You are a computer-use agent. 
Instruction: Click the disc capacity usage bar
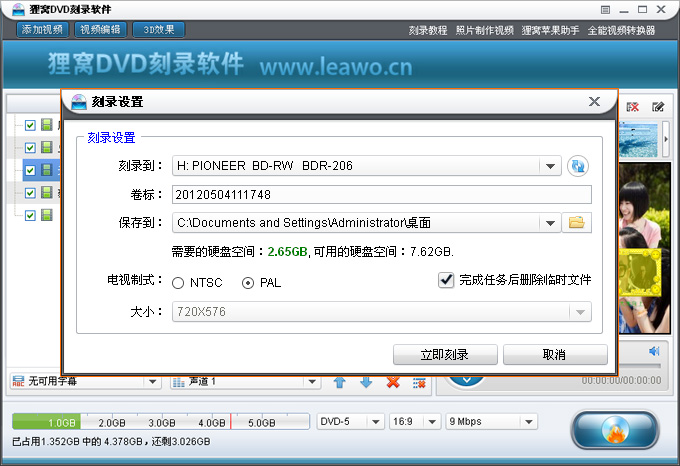coord(161,421)
